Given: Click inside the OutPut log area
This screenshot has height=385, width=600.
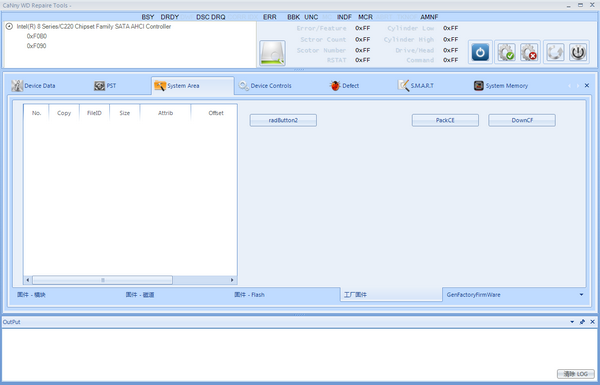Looking at the screenshot, I should (299, 354).
